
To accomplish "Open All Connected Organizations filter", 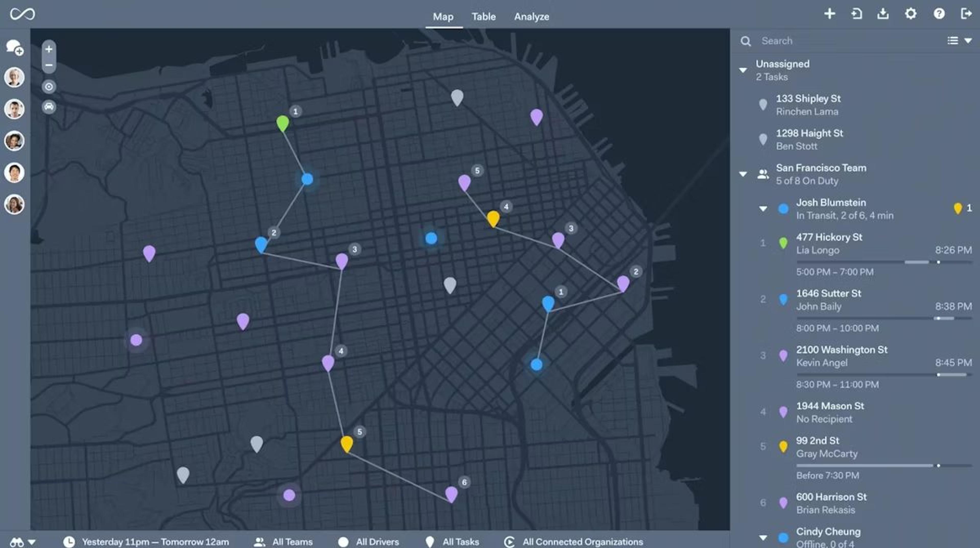I will 573,542.
